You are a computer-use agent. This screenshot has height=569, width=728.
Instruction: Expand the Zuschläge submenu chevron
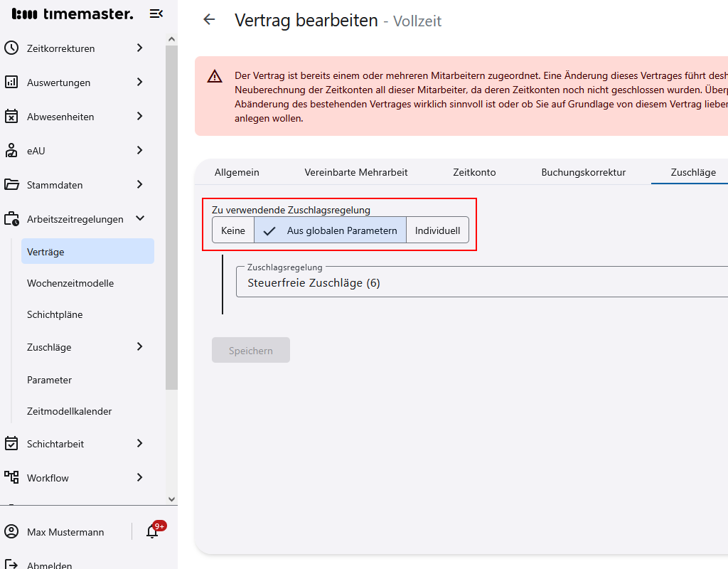(140, 347)
